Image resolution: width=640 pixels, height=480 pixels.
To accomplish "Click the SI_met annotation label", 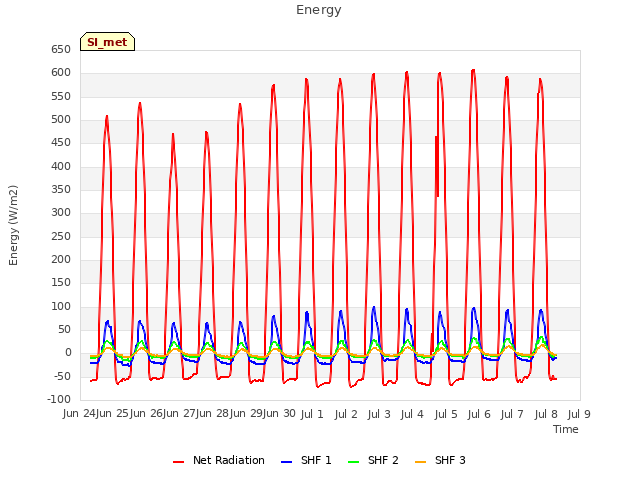I will tap(107, 42).
